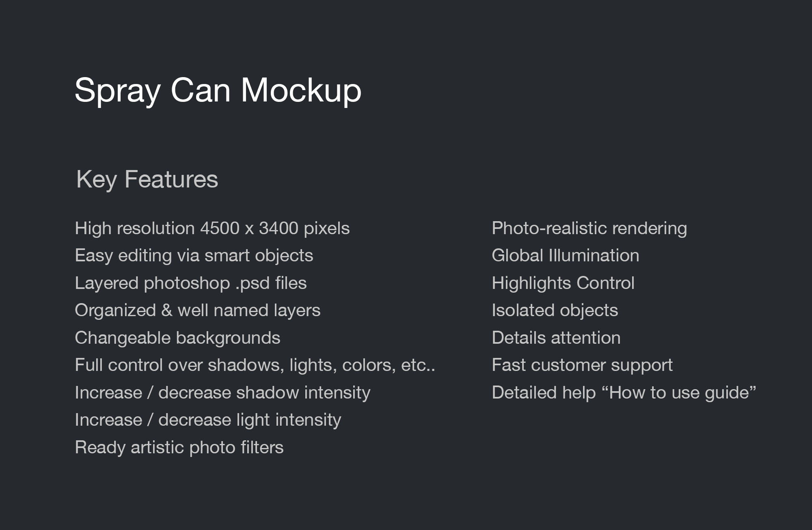Click the Layered photoshop .psd files line

pyautogui.click(x=190, y=283)
